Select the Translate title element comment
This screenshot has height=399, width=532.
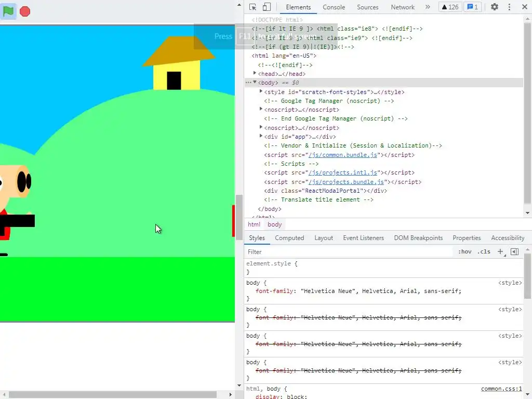pyautogui.click(x=318, y=199)
